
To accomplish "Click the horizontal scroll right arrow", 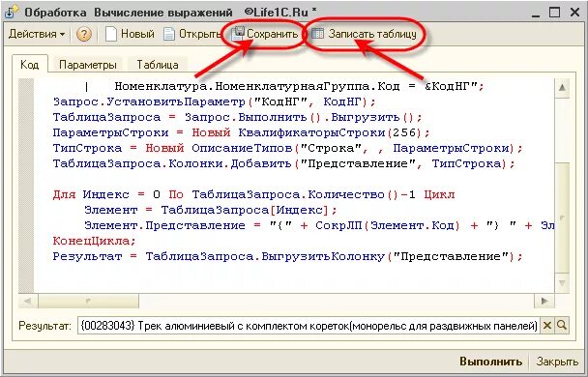I will 544,301.
